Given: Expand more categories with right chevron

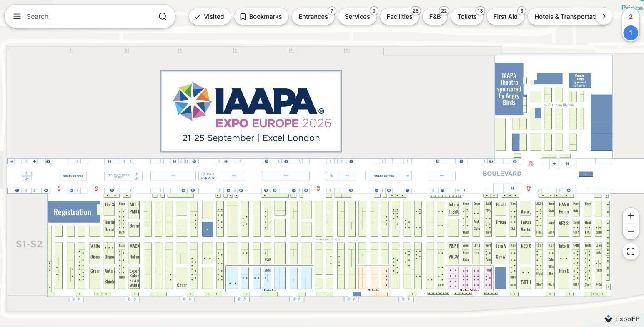Looking at the screenshot, I should (x=604, y=16).
